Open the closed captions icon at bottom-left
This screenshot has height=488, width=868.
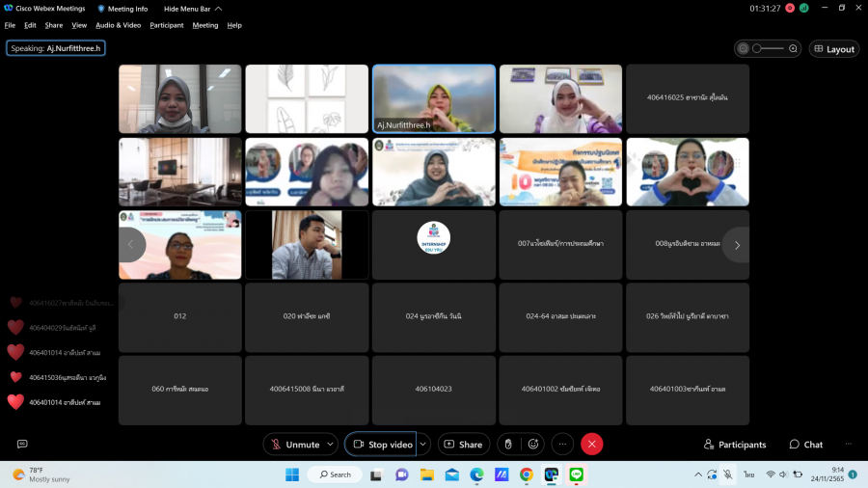[x=22, y=444]
